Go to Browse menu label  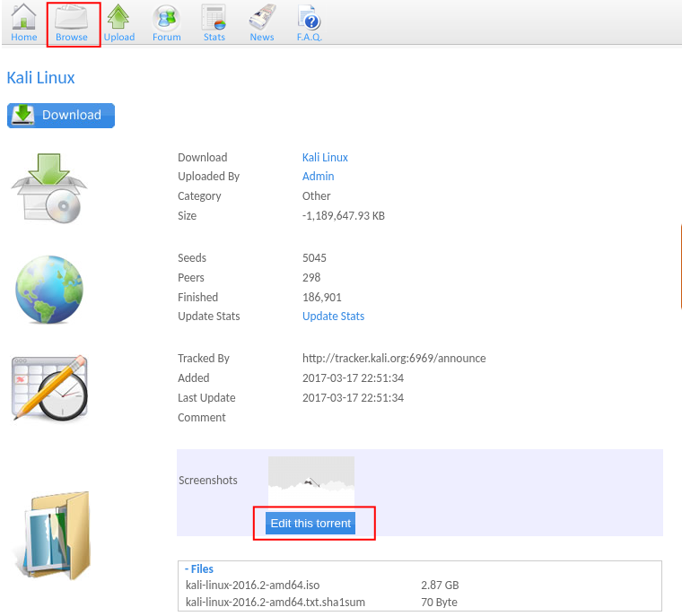tap(71, 38)
